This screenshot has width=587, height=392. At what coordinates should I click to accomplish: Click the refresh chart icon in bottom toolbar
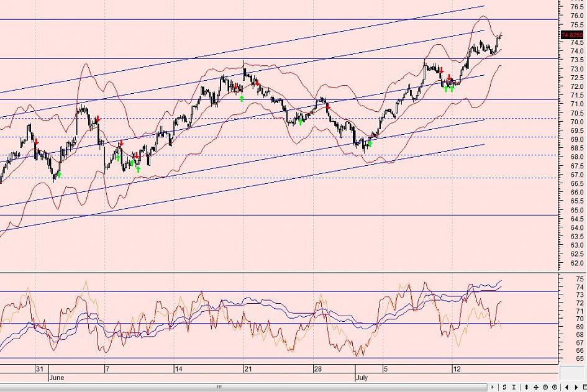[504, 387]
